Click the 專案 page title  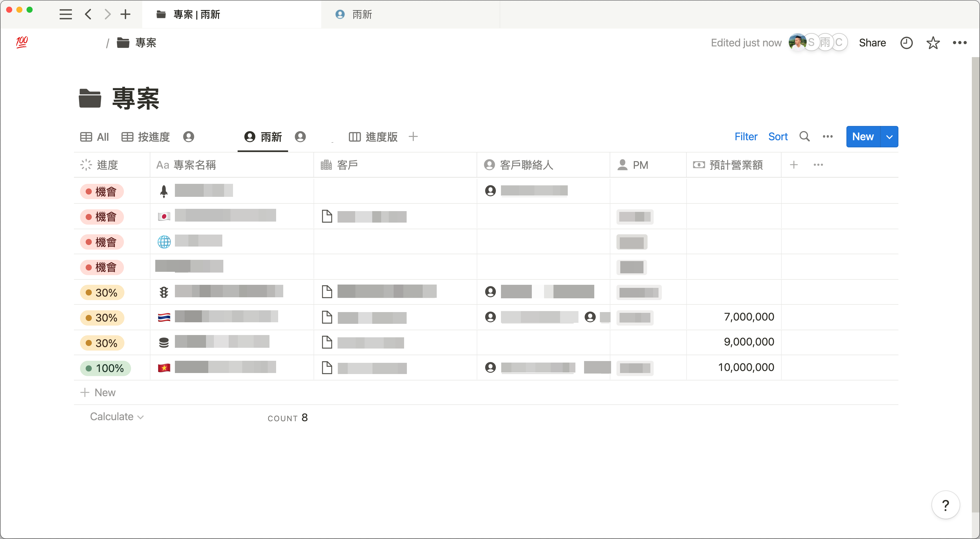click(135, 98)
